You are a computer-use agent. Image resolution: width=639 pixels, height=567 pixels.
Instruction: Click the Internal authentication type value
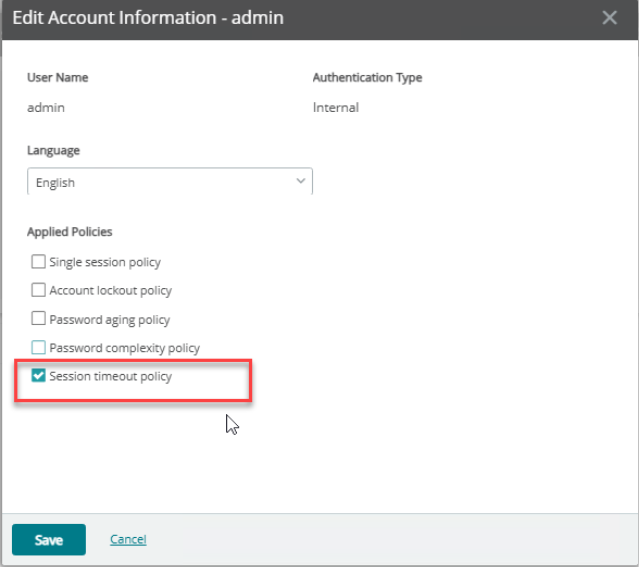click(x=336, y=108)
